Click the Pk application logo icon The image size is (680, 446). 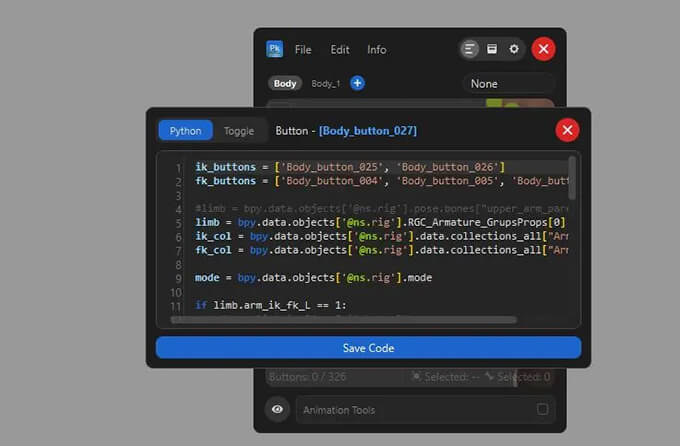coord(275,49)
